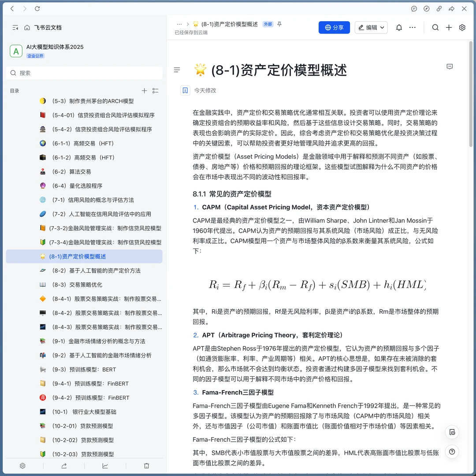Open document analytics chart icon

tap(105, 465)
